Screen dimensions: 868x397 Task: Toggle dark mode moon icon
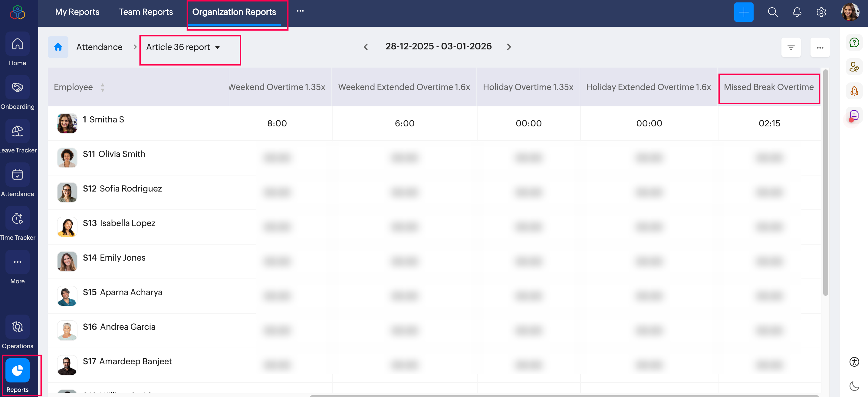[854, 385]
